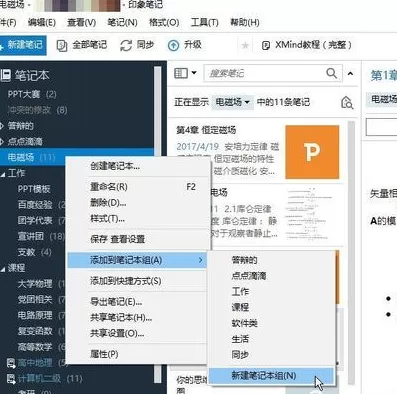
Task: Choose 导出笔记(E)... from context menu
Action: coord(138,302)
